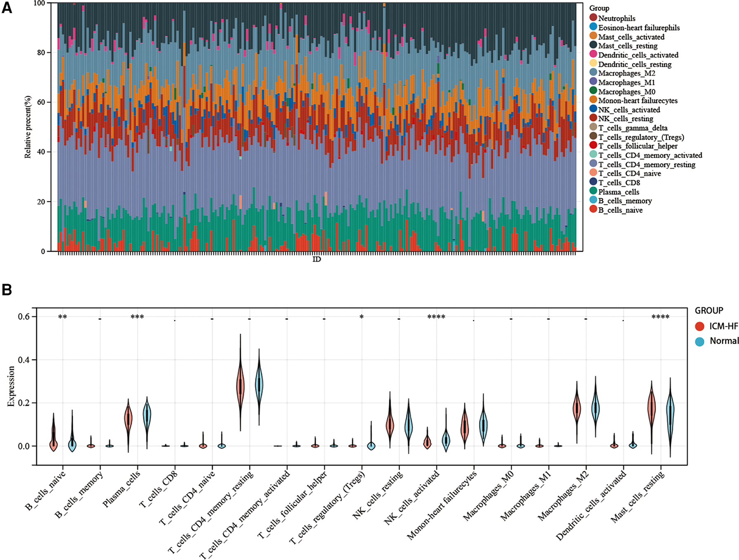This screenshot has width=739, height=560.
Task: Click the four-star significance marker above NK_cells_activated
Action: [436, 317]
